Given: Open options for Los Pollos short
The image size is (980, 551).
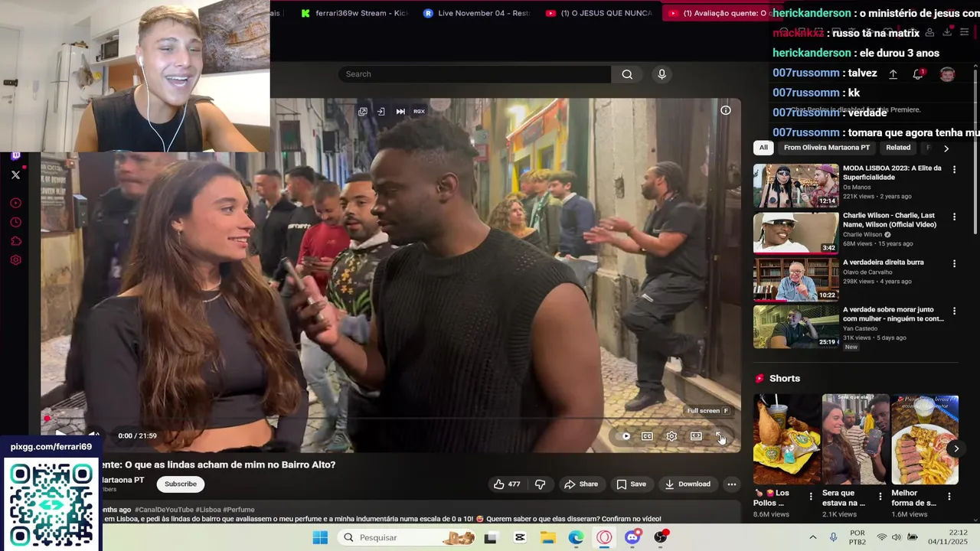Looking at the screenshot, I should [811, 496].
